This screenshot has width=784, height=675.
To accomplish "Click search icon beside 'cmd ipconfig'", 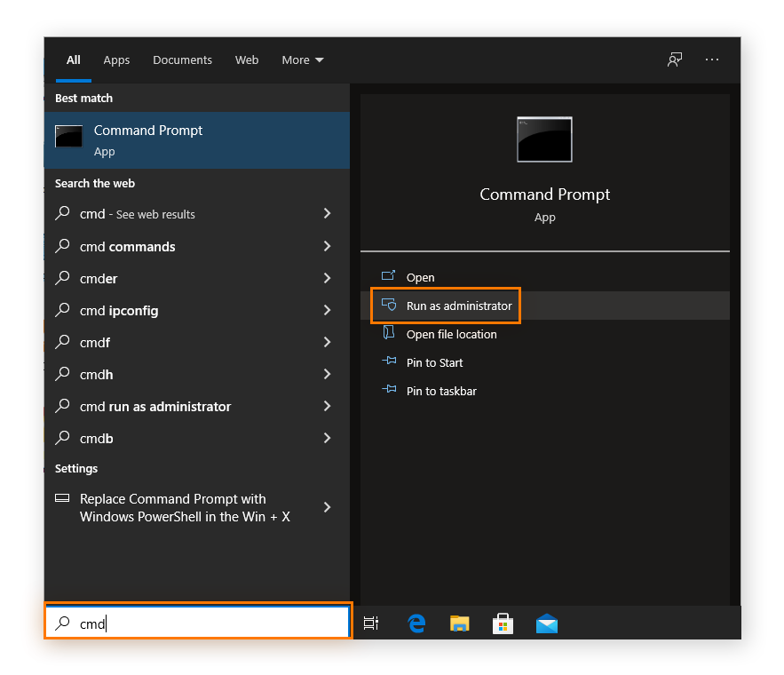I will click(62, 309).
